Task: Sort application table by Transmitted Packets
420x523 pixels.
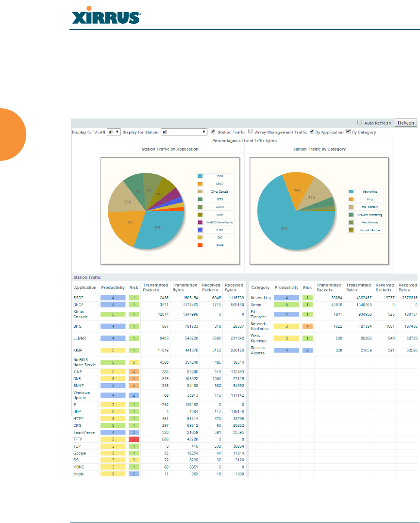Action: coord(155,287)
